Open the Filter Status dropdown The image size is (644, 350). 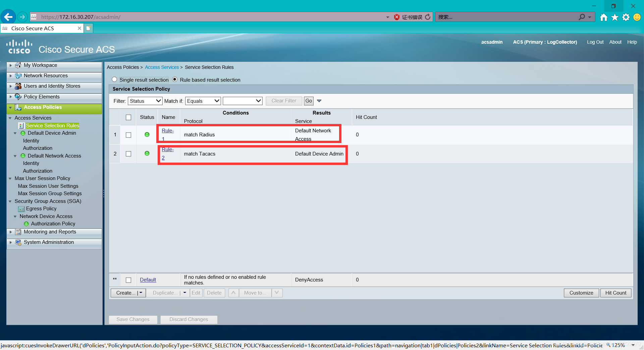(145, 101)
